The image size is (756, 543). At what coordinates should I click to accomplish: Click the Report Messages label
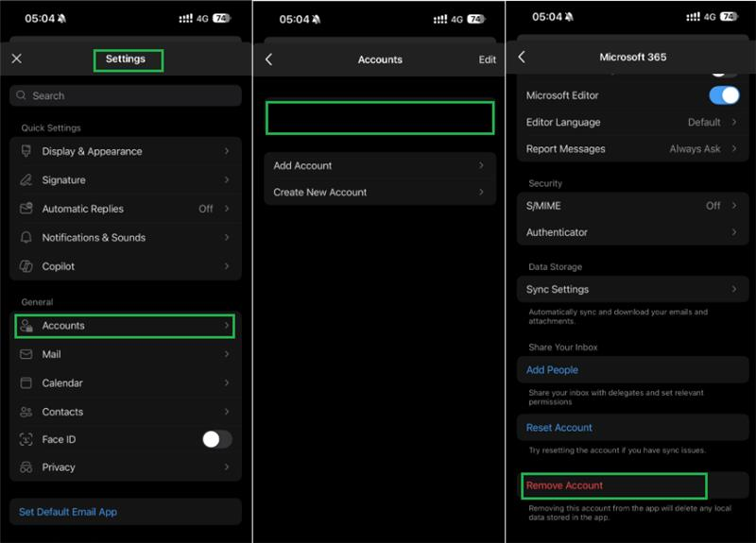pos(565,149)
